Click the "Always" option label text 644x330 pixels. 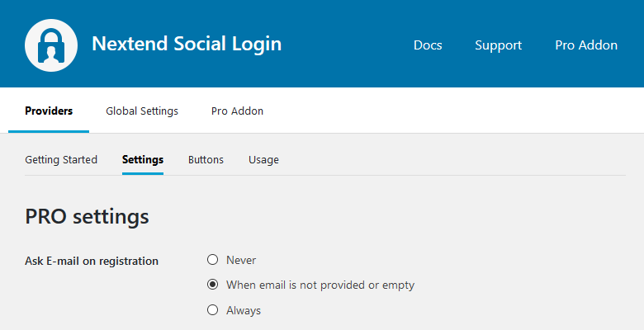pyautogui.click(x=244, y=311)
